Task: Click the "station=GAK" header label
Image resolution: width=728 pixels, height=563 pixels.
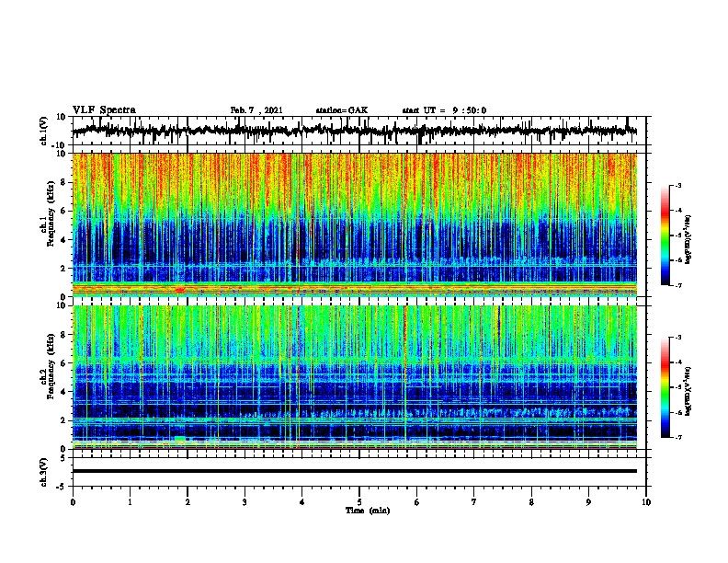Action: tap(342, 110)
